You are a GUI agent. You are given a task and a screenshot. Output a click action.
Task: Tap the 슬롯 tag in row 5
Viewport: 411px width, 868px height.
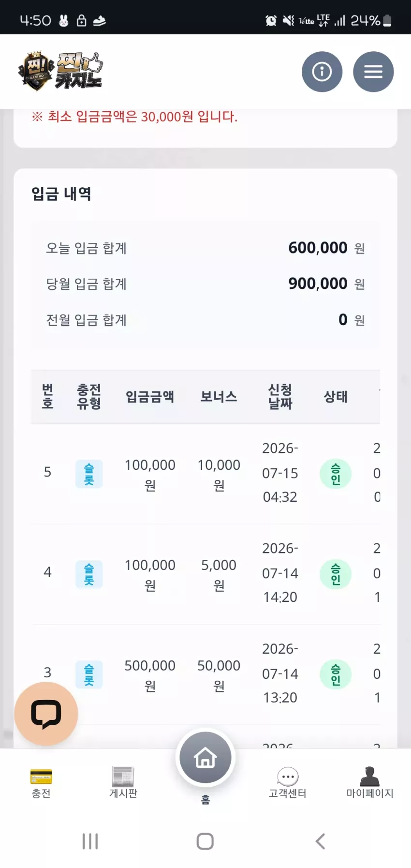89,474
